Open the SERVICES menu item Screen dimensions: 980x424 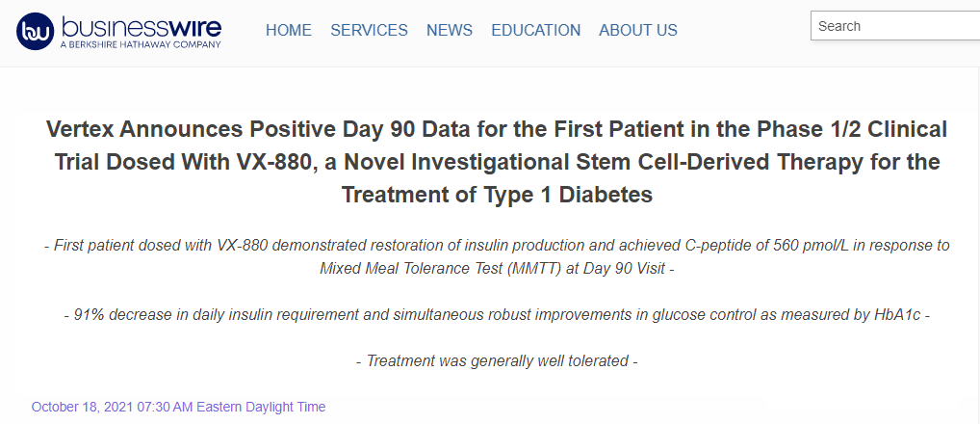pyautogui.click(x=369, y=31)
